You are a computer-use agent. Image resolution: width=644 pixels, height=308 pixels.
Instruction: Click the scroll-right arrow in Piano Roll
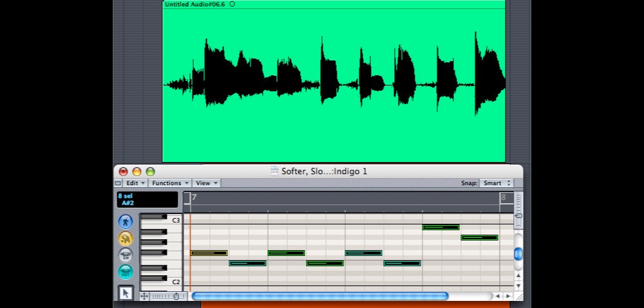tap(508, 296)
